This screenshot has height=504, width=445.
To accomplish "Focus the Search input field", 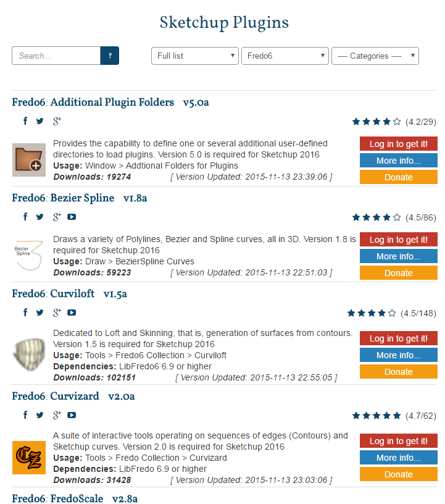I will point(56,56).
